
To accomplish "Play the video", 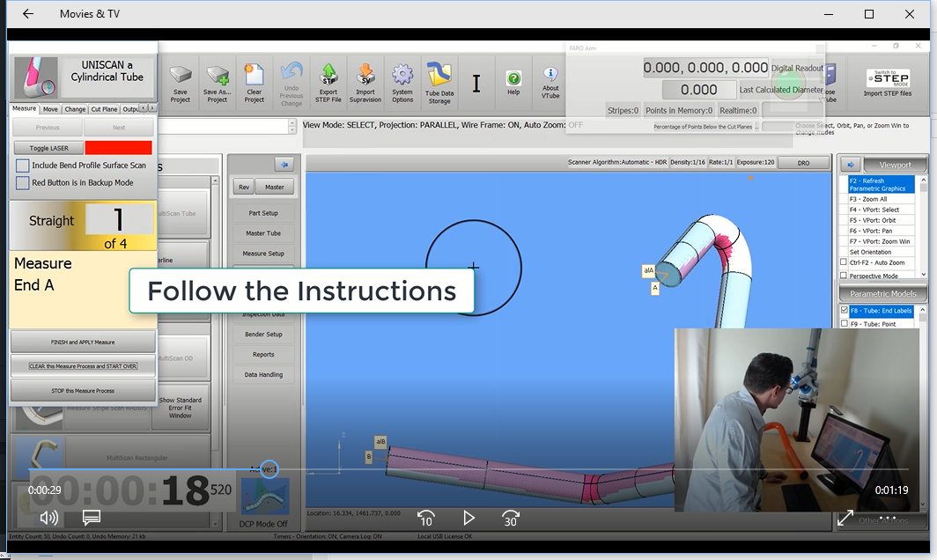I will pos(469,518).
